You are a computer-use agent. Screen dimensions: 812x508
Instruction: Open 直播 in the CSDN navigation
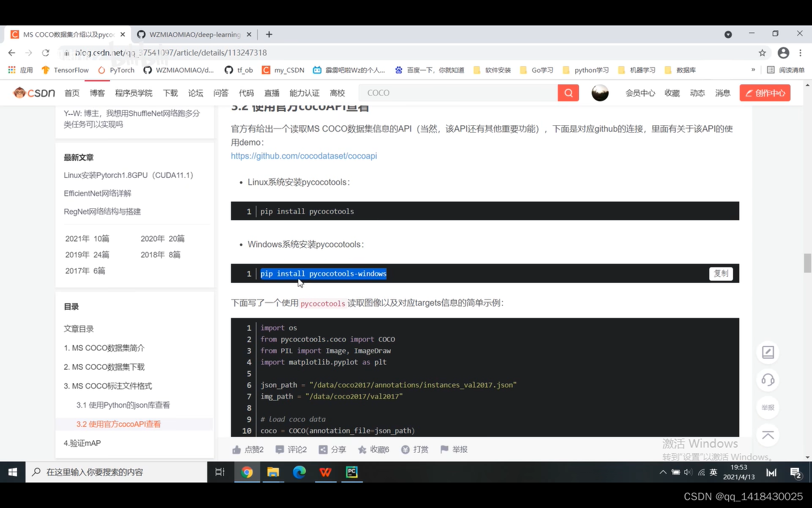pyautogui.click(x=272, y=93)
